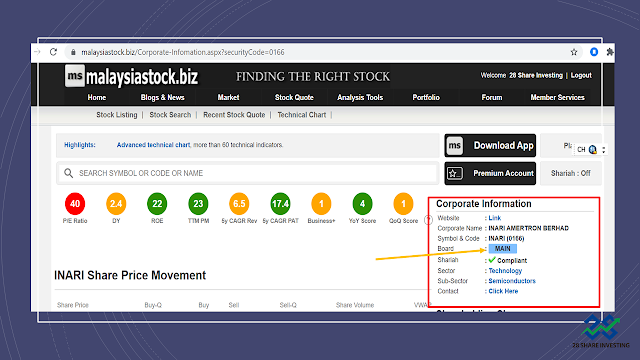Click the Sell-Q column header
This screenshot has height=360, width=640.
288,305
